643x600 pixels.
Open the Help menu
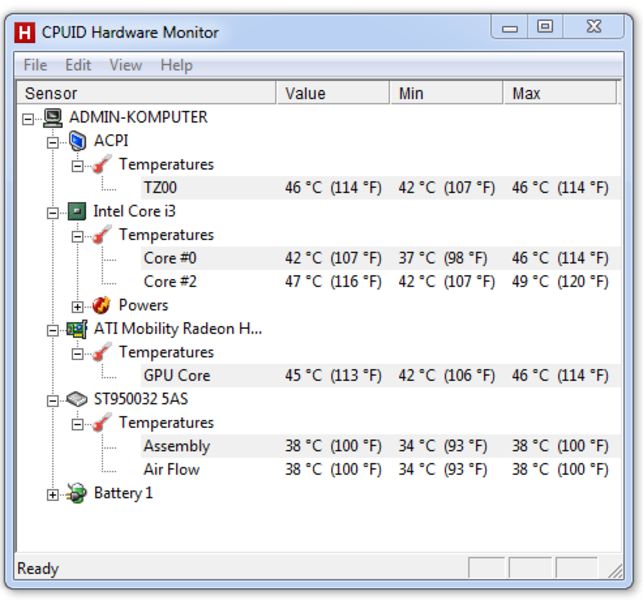pos(176,65)
